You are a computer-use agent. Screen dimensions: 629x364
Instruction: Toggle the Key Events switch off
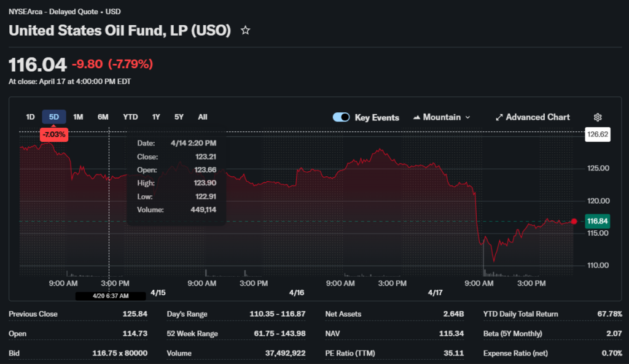pyautogui.click(x=341, y=117)
